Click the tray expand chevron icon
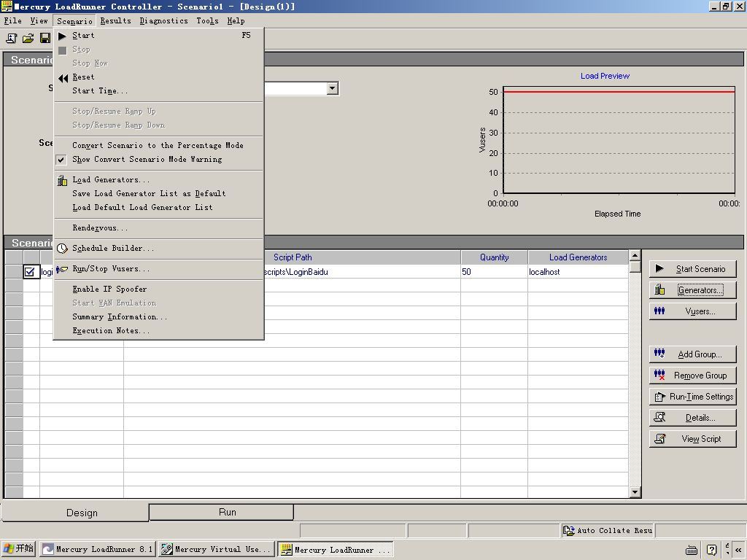The image size is (747, 560). 738,550
